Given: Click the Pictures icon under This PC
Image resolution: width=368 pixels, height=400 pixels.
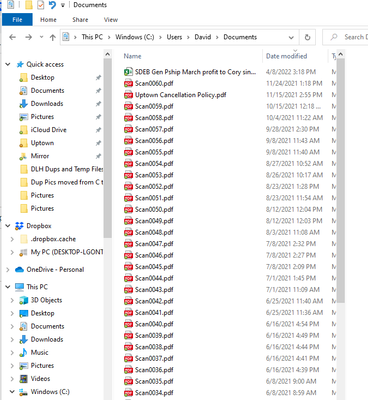Looking at the screenshot, I should pos(23,366).
